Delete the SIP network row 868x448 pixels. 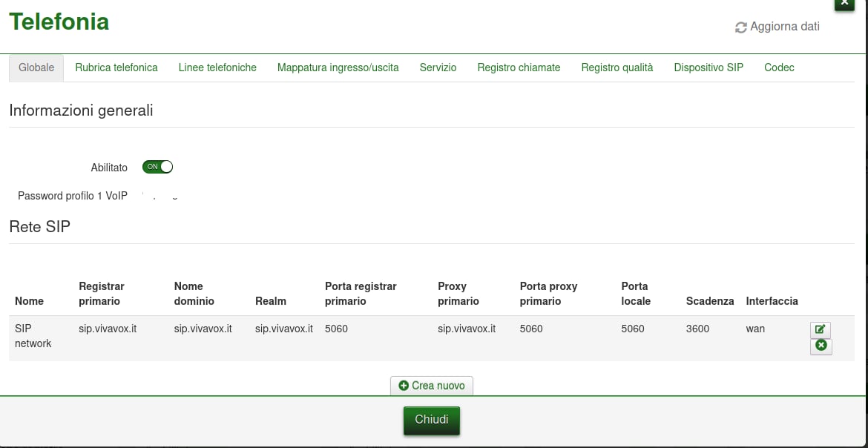[x=821, y=346]
